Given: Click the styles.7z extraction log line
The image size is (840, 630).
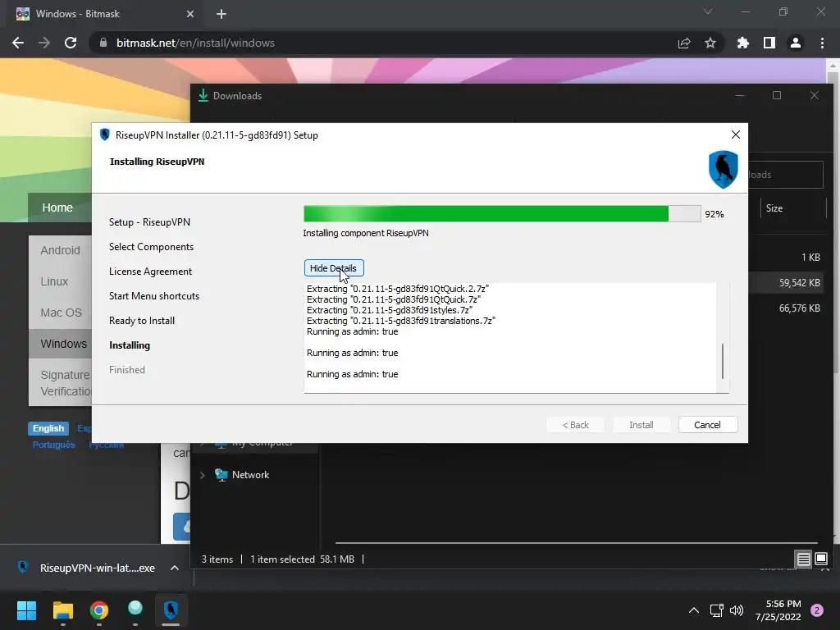Looking at the screenshot, I should tap(390, 310).
